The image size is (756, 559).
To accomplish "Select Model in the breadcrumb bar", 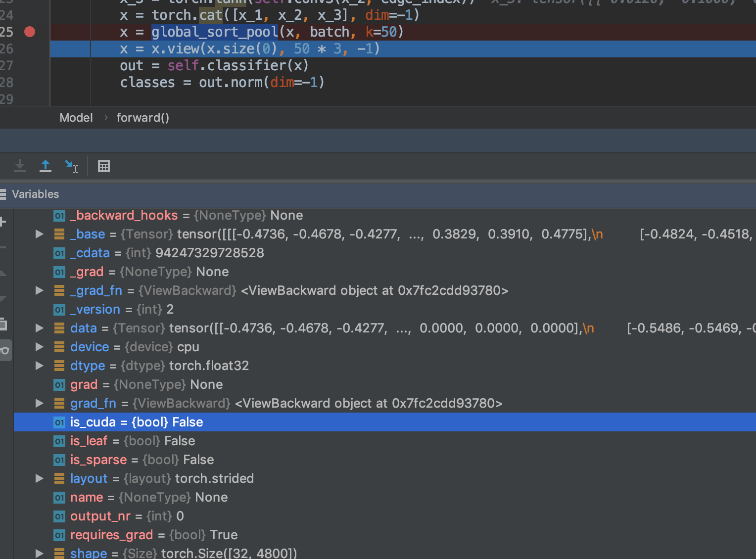I will pyautogui.click(x=76, y=117).
